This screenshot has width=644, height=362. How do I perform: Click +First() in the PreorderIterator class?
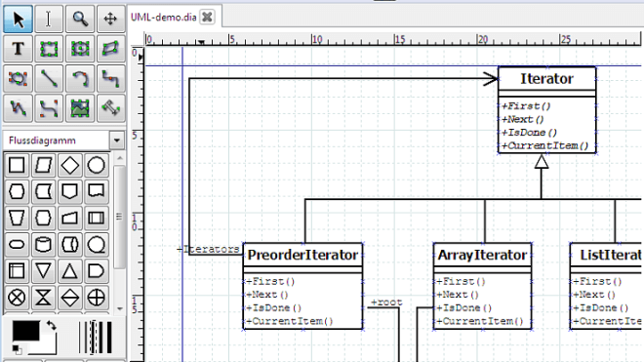[x=270, y=281]
